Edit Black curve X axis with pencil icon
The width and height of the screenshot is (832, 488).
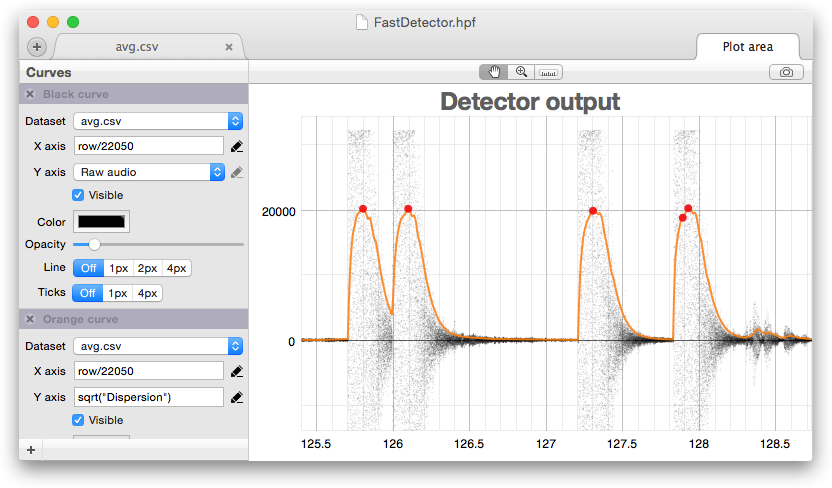[236, 146]
